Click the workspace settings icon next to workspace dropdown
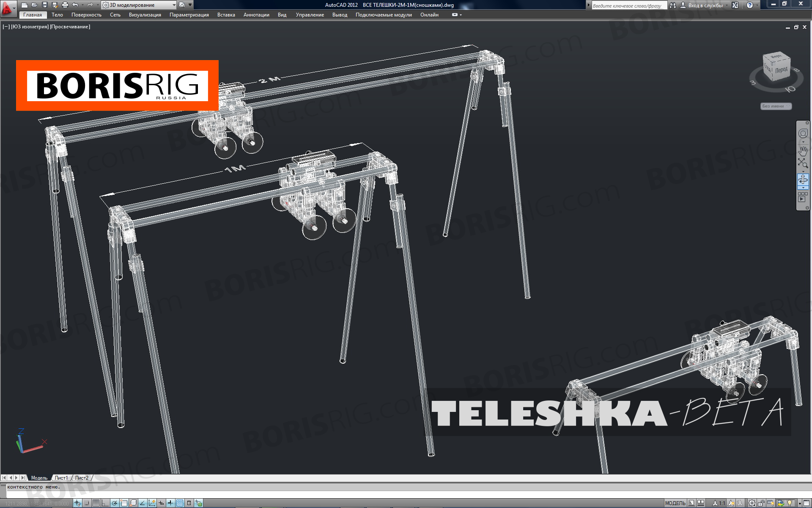Screen dimensions: 812x508 tap(182, 5)
